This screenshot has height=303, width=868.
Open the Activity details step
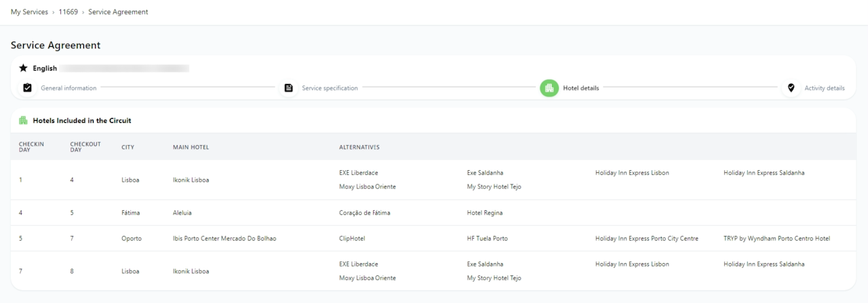824,88
